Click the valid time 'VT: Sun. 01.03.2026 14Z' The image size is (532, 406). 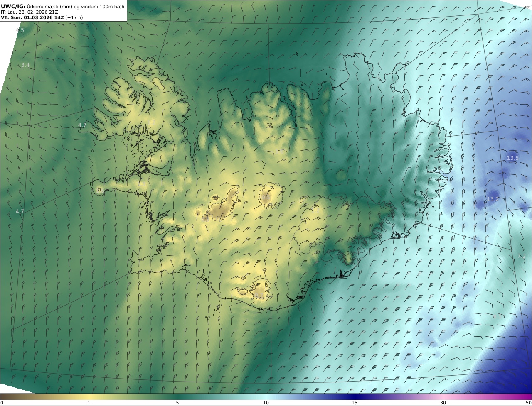32,17
